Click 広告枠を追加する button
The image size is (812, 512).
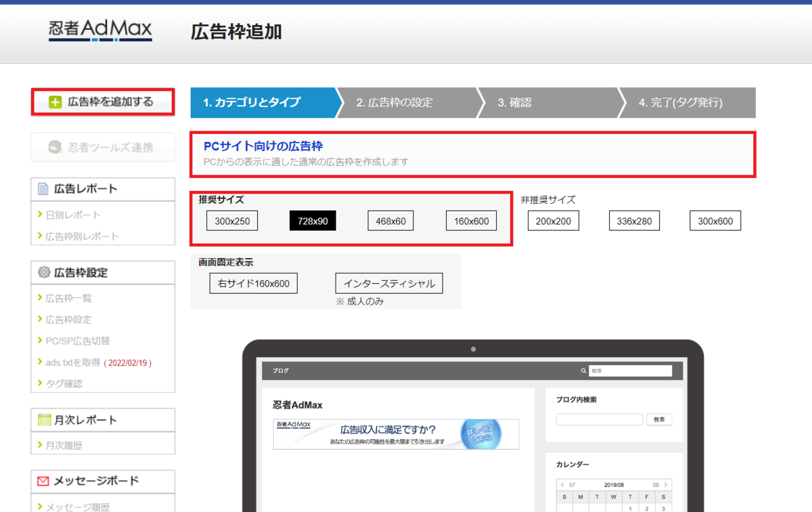point(103,102)
